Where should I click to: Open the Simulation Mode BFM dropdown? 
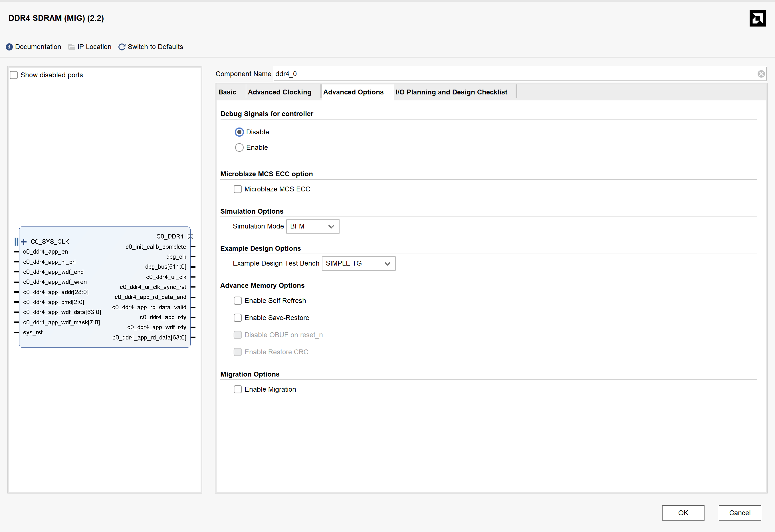(x=312, y=226)
